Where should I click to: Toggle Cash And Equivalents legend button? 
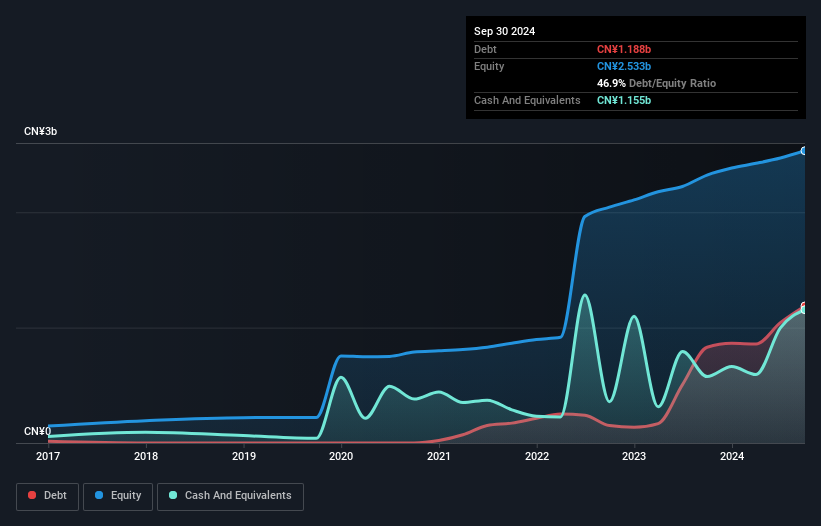pos(230,496)
